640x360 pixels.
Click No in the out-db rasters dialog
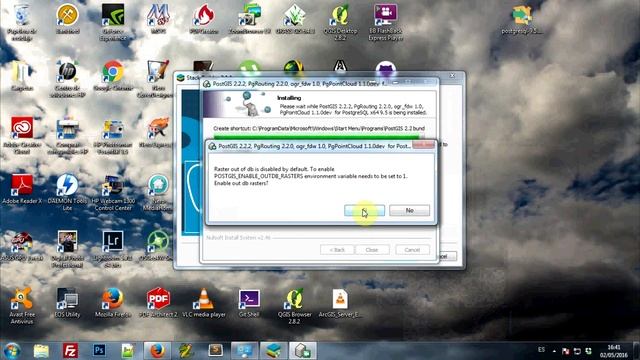[x=409, y=210]
